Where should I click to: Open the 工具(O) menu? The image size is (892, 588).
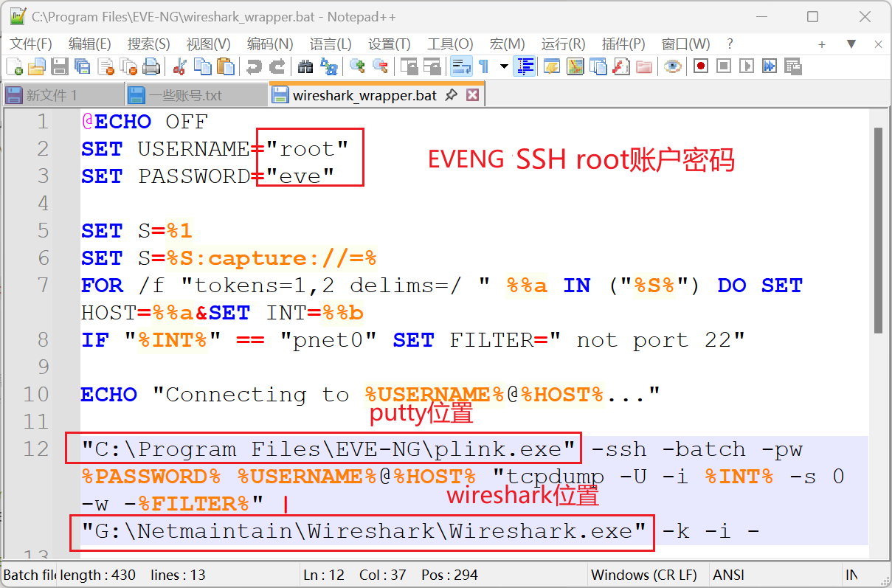click(x=450, y=44)
